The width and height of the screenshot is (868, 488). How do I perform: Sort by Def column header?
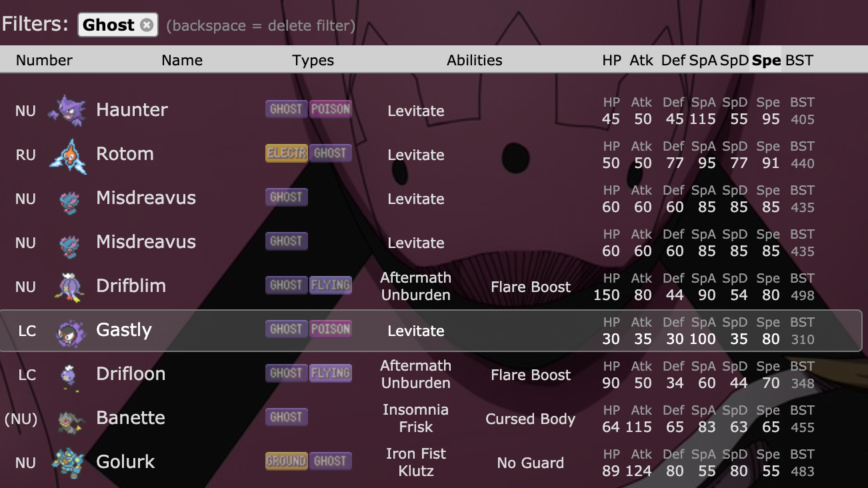pos(673,60)
